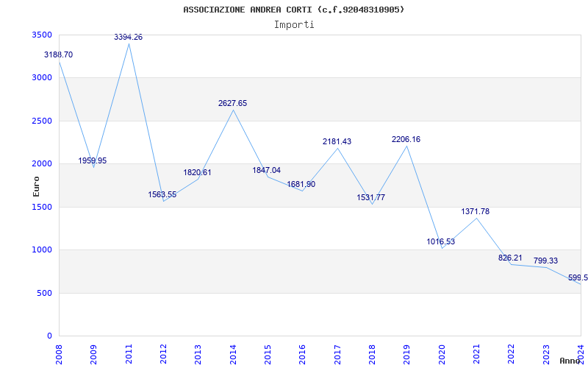Select the 799.33 value label
The height and width of the screenshot is (368, 588).
click(545, 261)
